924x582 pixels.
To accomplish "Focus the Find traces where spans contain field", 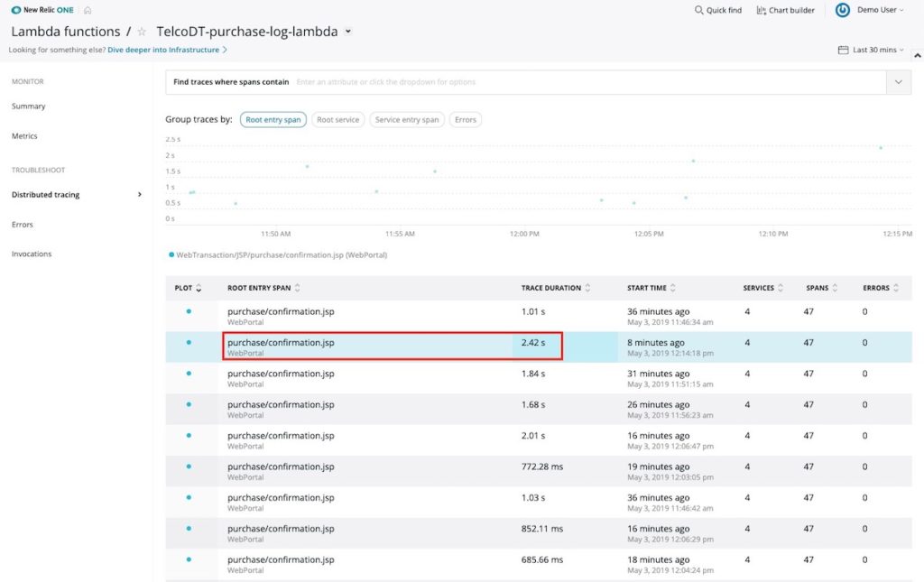I will 526,82.
